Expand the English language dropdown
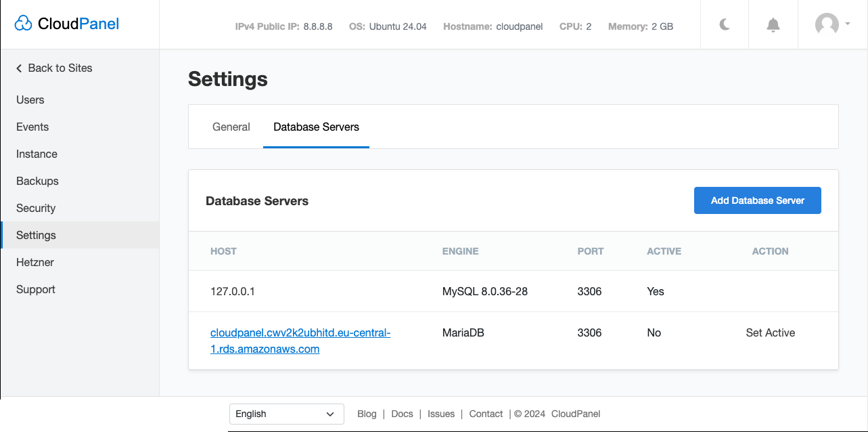This screenshot has width=868, height=432. click(x=286, y=414)
